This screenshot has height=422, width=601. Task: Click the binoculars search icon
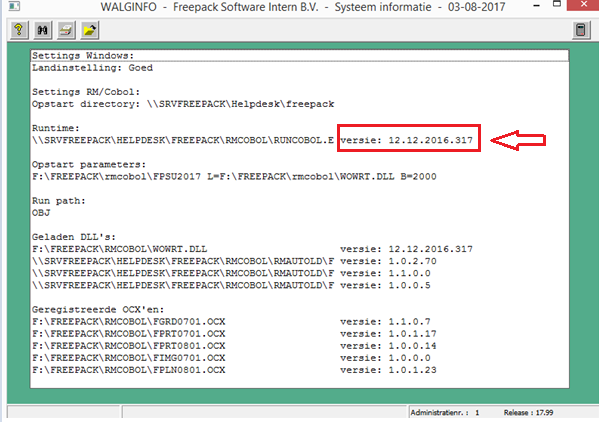tap(43, 30)
